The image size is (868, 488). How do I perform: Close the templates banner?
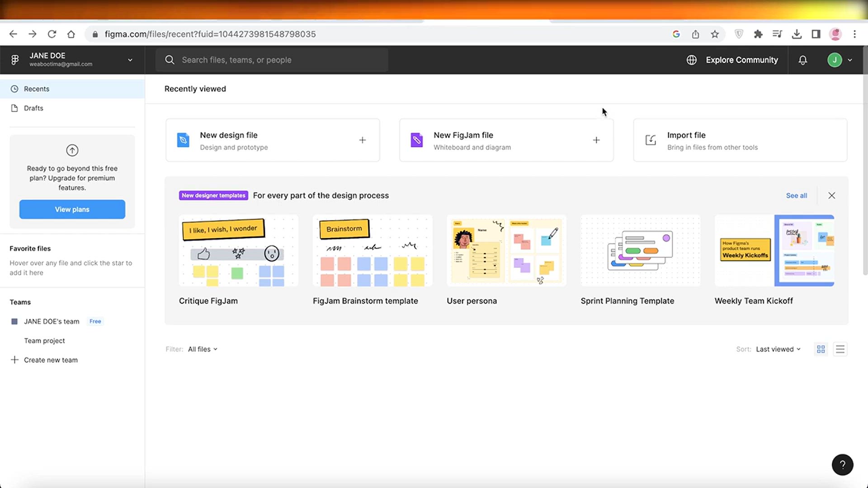(832, 196)
